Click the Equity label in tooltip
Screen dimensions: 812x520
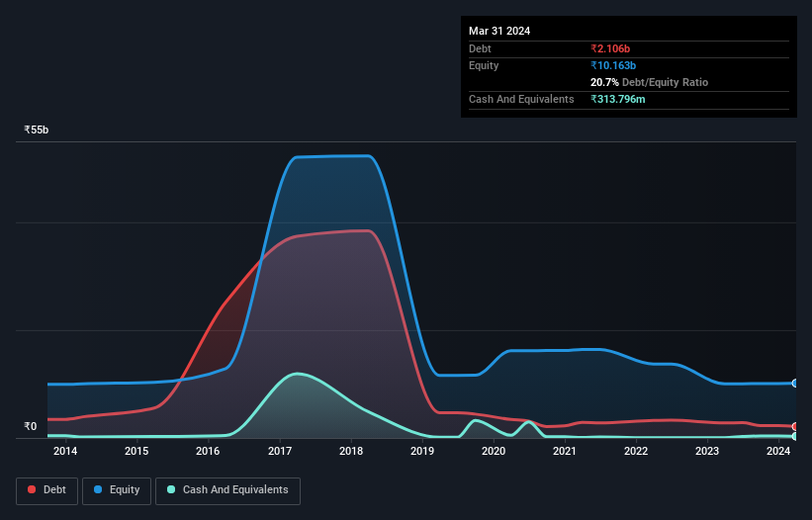tap(484, 65)
